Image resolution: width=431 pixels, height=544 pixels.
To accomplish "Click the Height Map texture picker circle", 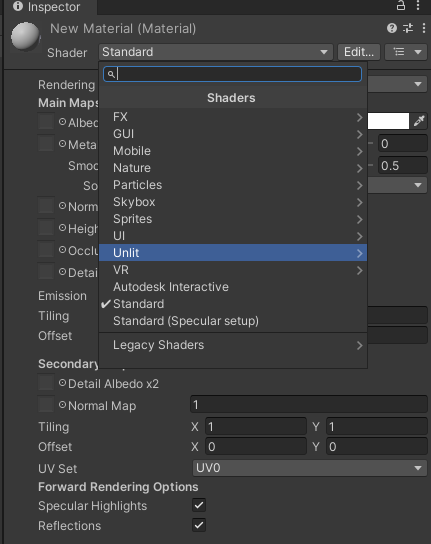I will pyautogui.click(x=62, y=228).
